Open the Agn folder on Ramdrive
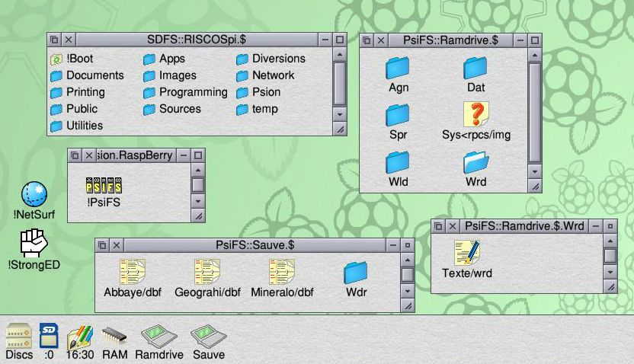634x364 pixels. pyautogui.click(x=399, y=75)
